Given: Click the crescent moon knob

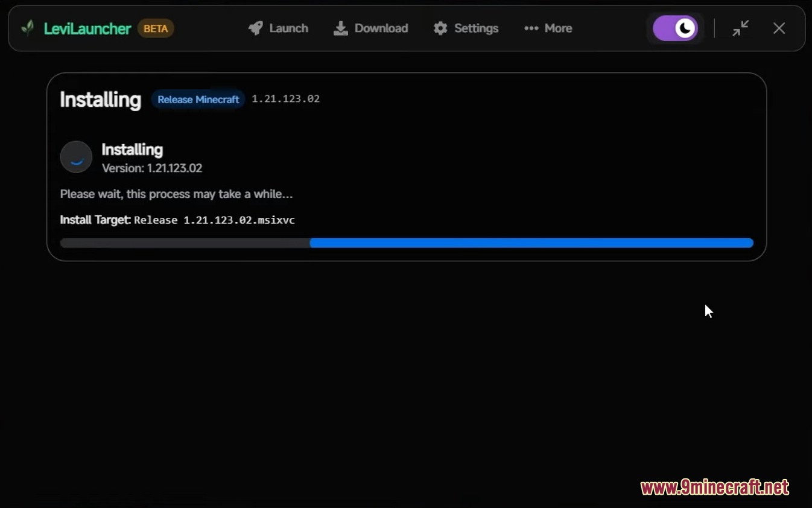Looking at the screenshot, I should click(685, 28).
